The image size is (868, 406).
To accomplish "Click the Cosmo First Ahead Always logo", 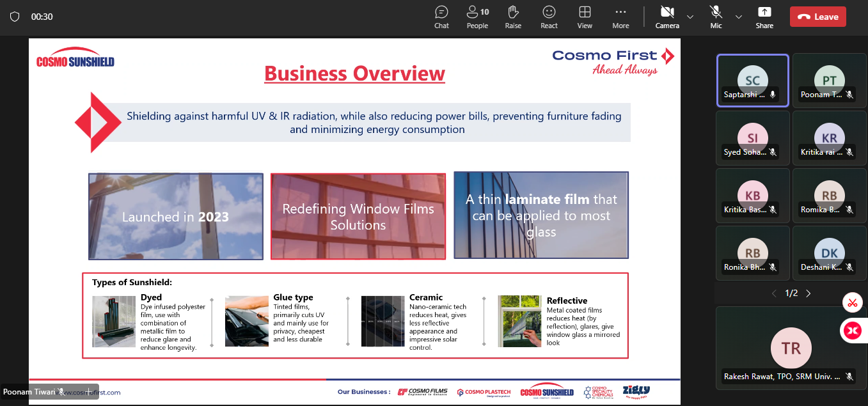I will tap(613, 61).
